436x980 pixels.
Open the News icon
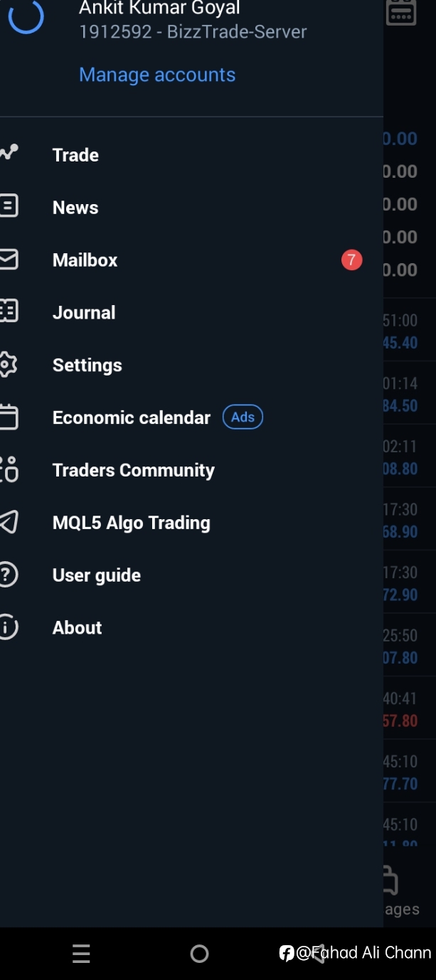(x=8, y=206)
